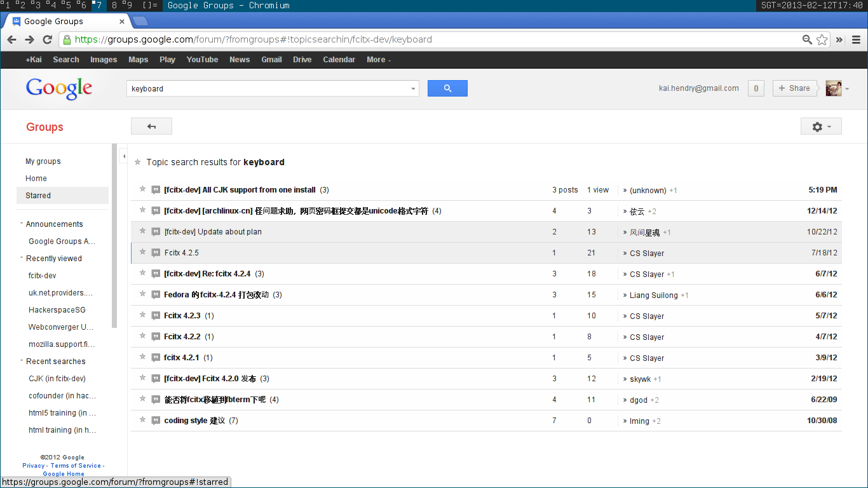This screenshot has height=488, width=868.
Task: Star the 'Update about plan' topic
Action: (142, 231)
